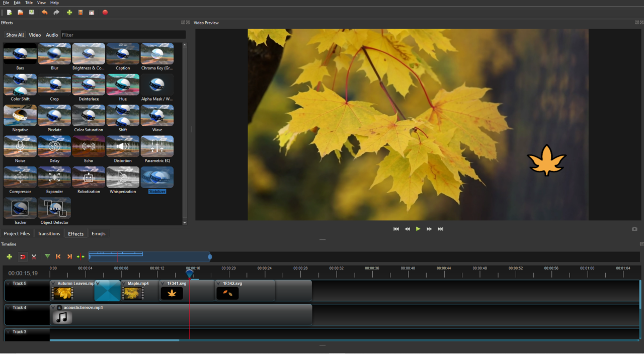Click the Import Files green plus icon
Viewport: 644px width, 354px height.
pos(69,13)
